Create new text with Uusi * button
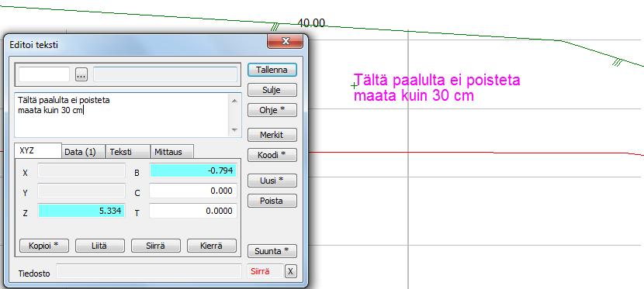The image size is (644, 289). tap(272, 181)
